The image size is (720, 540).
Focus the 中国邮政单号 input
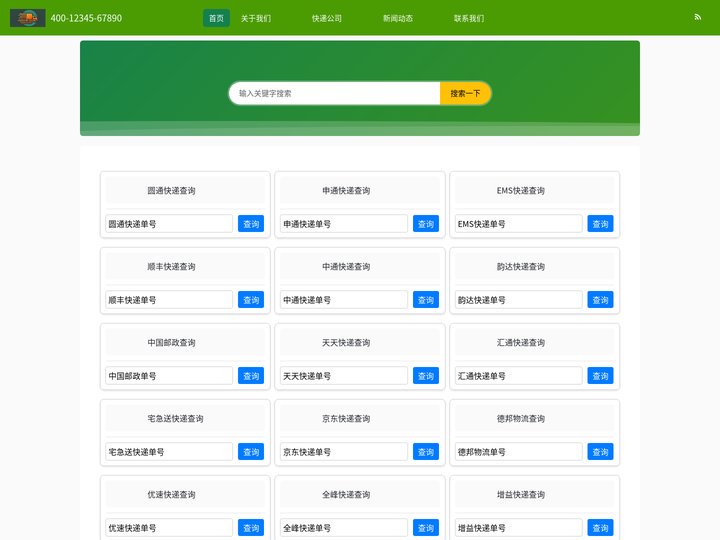[x=169, y=376]
